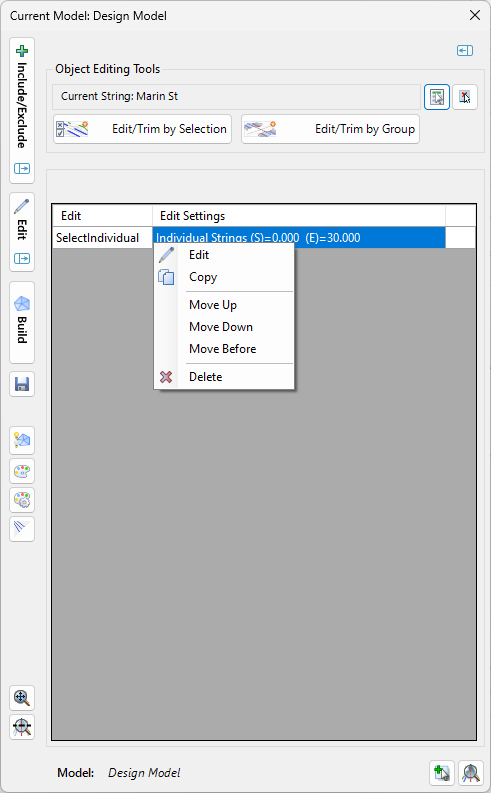Open the palette settings gear icon
The width and height of the screenshot is (491, 793).
[x=22, y=500]
